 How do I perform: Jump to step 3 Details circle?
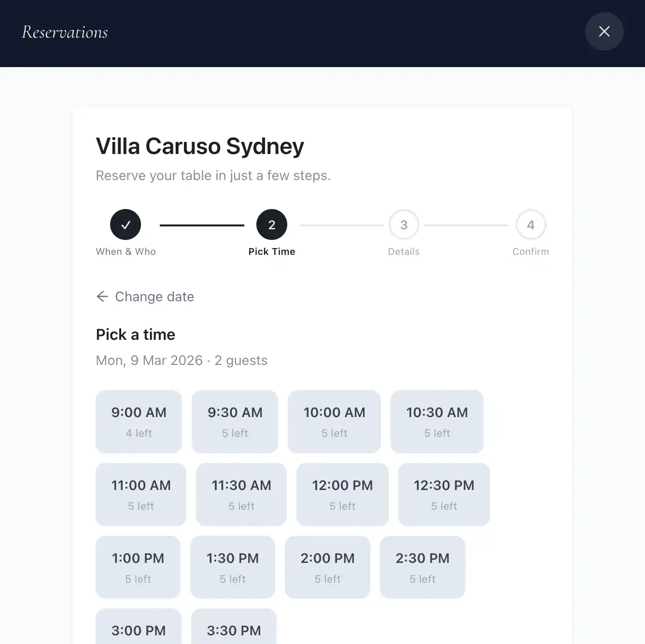pos(404,224)
